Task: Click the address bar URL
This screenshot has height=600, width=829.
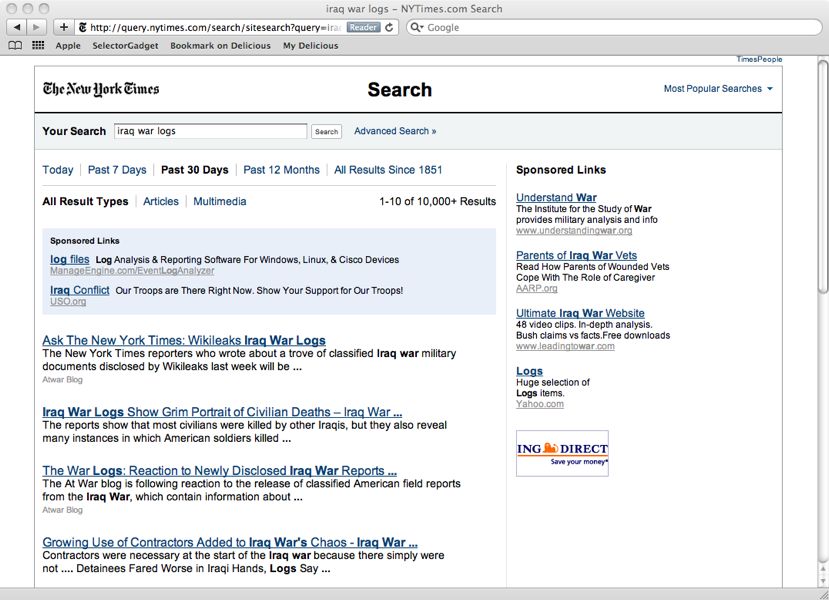Action: (214, 27)
